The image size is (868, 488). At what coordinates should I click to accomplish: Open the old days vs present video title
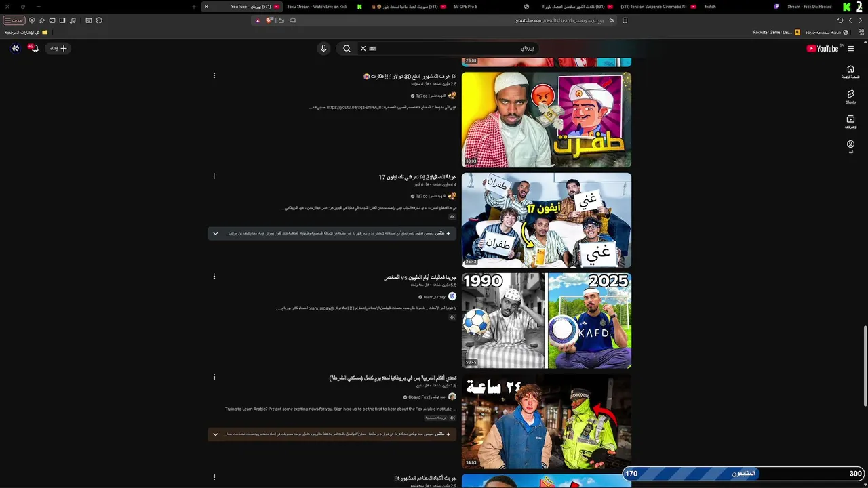coord(420,277)
